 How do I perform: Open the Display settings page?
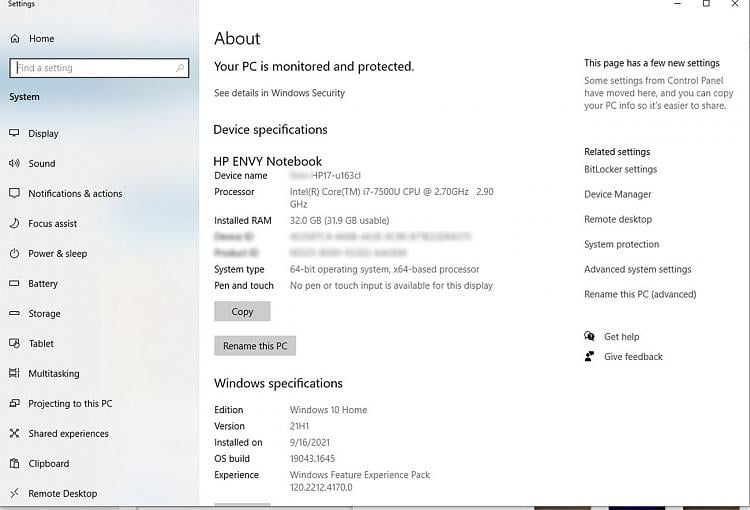point(43,133)
